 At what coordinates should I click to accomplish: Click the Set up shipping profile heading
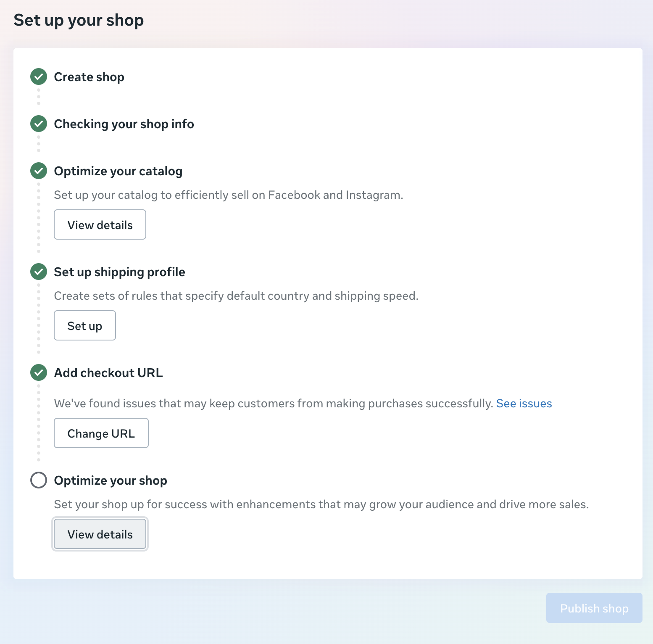(x=119, y=272)
